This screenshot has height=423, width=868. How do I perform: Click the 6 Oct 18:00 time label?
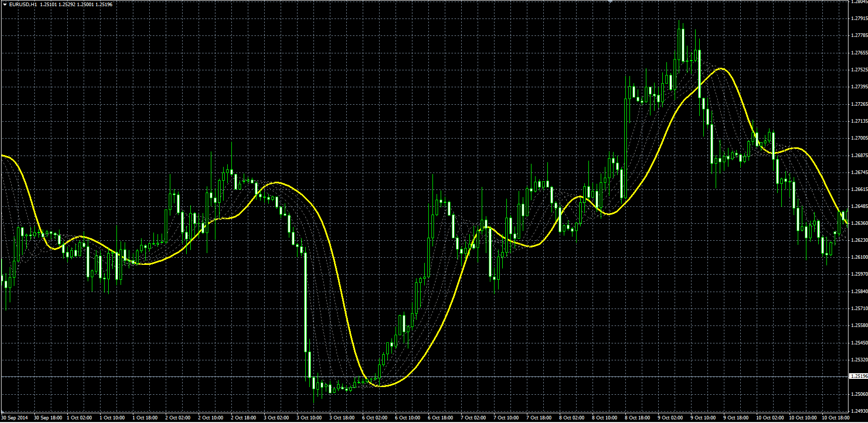[441, 418]
